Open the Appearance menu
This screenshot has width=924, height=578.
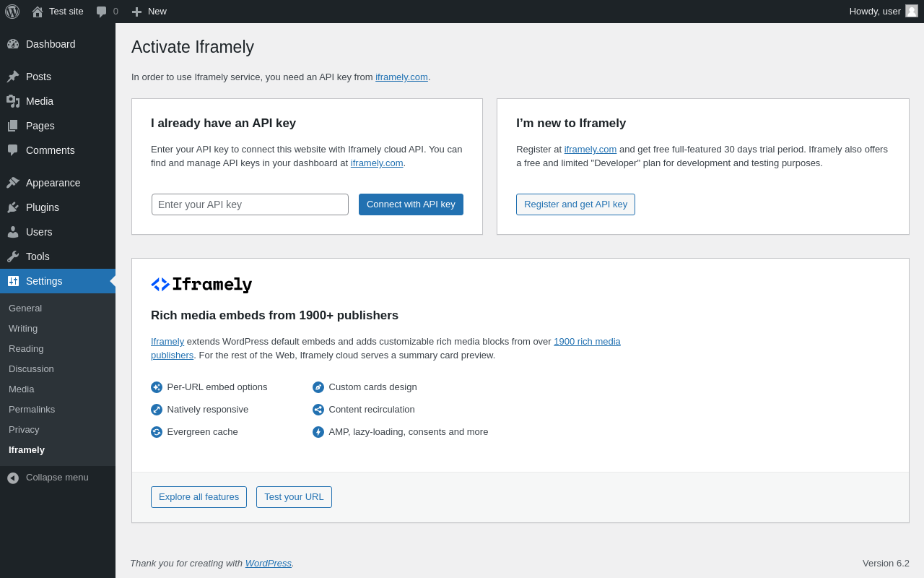[53, 183]
